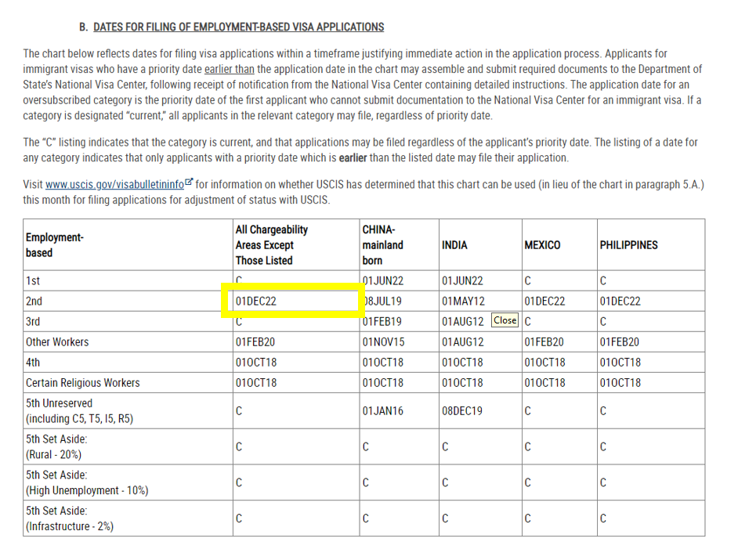Screen dimensions: 738x560
Task: Click 01OCT18 in All Chargeability 4th row
Action: tap(256, 363)
